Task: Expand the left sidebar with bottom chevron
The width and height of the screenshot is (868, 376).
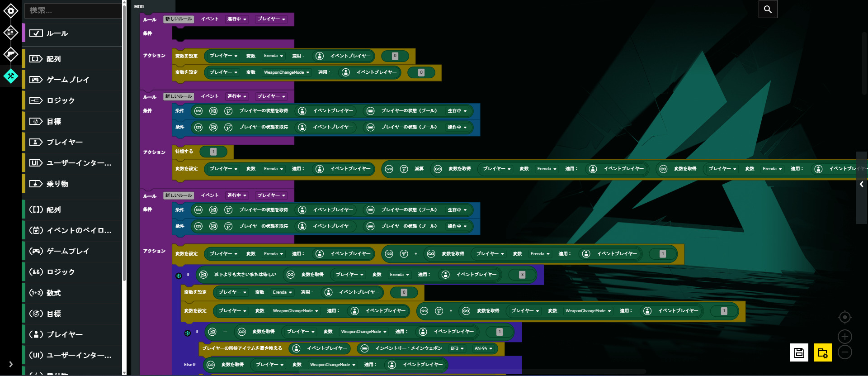Action: (11, 364)
